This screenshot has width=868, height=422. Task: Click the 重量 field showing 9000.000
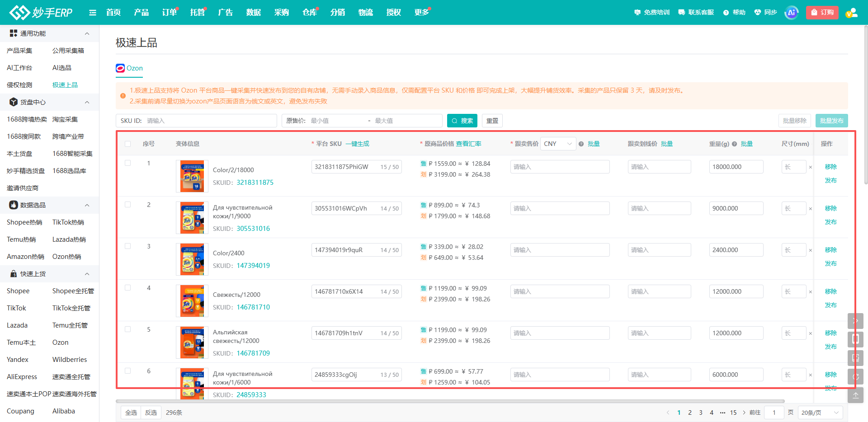coord(736,208)
